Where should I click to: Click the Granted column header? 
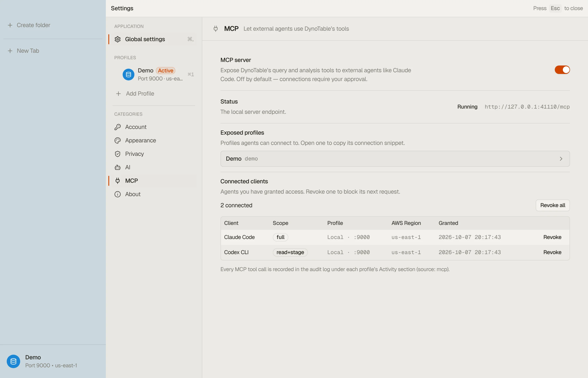pyautogui.click(x=448, y=223)
